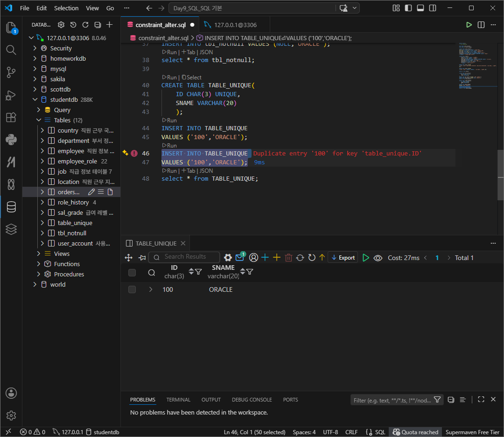Click SQL language mode in status bar

(380, 432)
